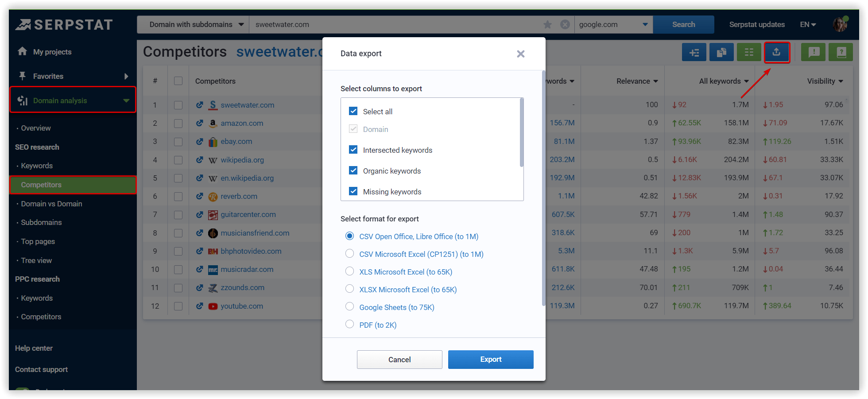Screen dimensions: 868x399
Task: Click the columns list scrollbar in dialog
Action: (522, 133)
